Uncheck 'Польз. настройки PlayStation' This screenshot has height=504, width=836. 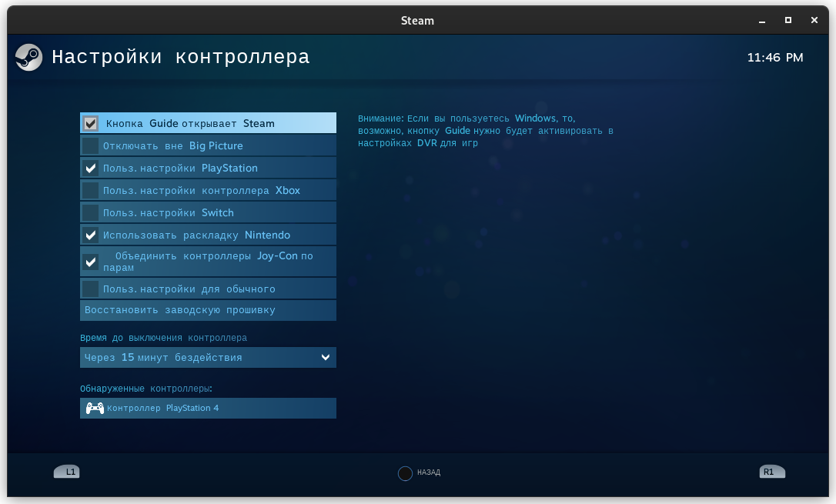91,169
